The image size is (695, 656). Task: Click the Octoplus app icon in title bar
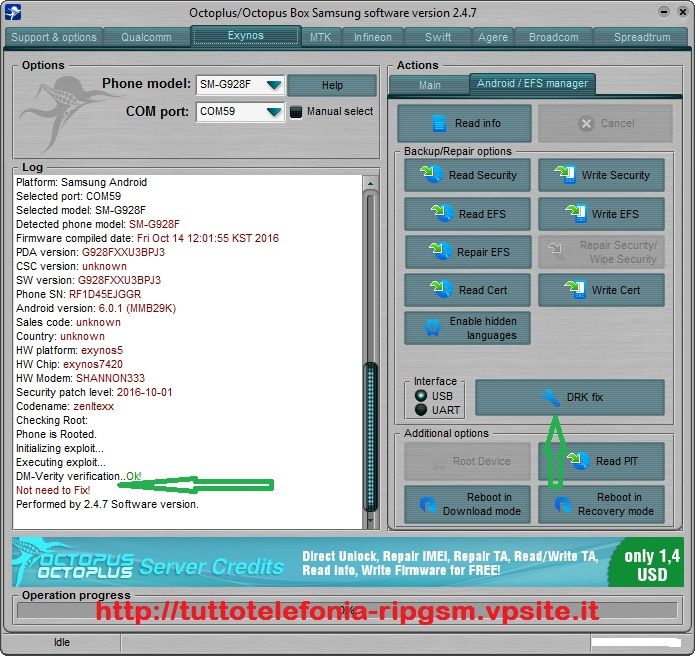(12, 12)
